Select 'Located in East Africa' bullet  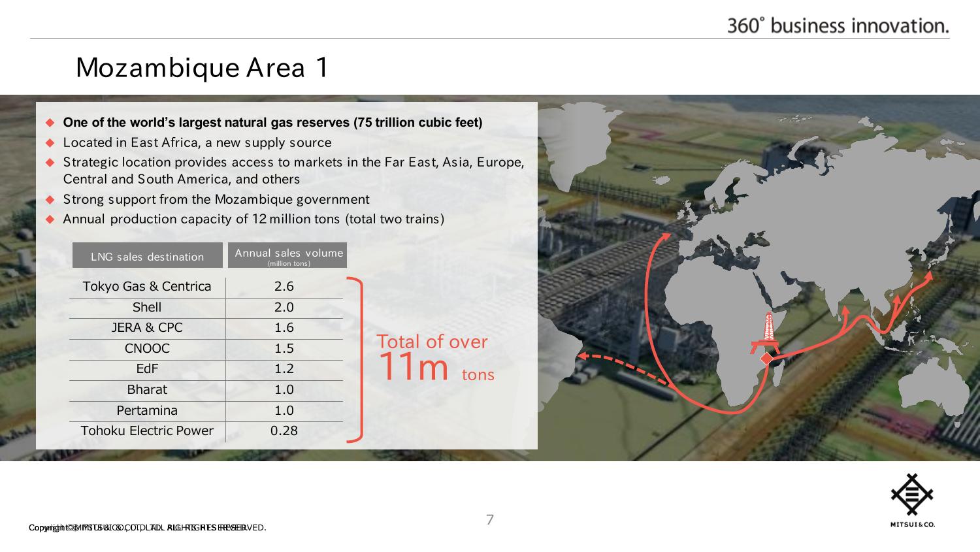click(197, 142)
